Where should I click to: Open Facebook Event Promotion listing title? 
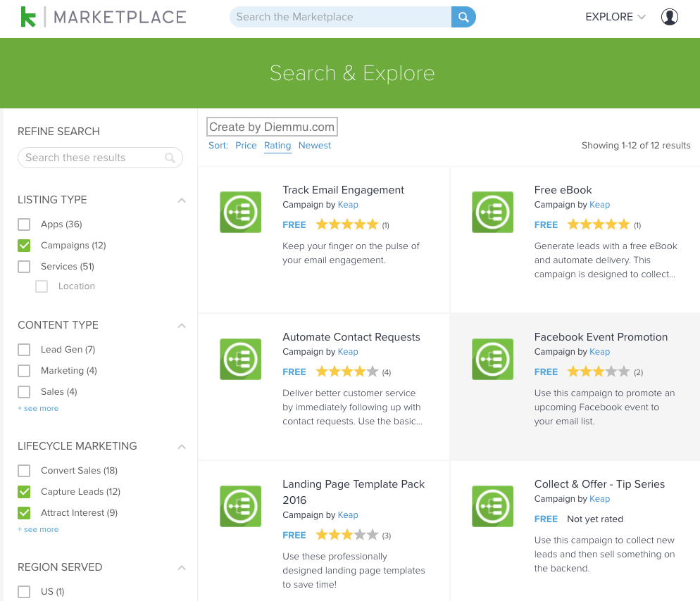(601, 337)
